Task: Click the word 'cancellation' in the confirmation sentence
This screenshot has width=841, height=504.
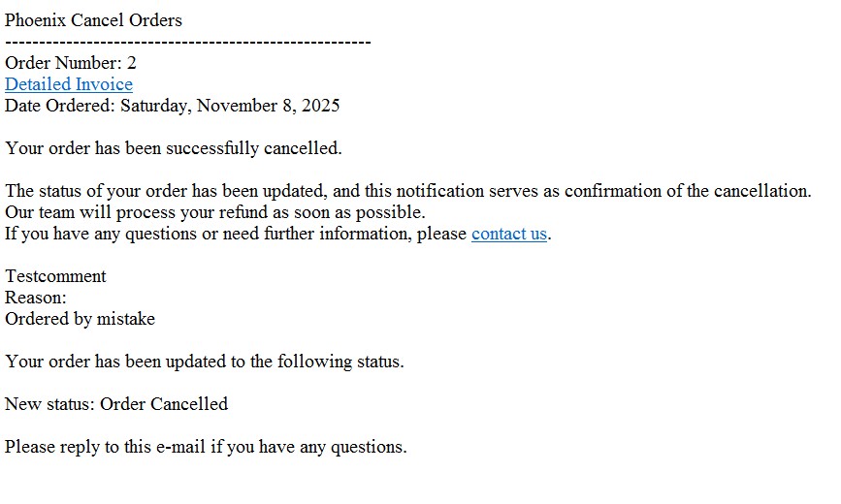Action: (761, 191)
